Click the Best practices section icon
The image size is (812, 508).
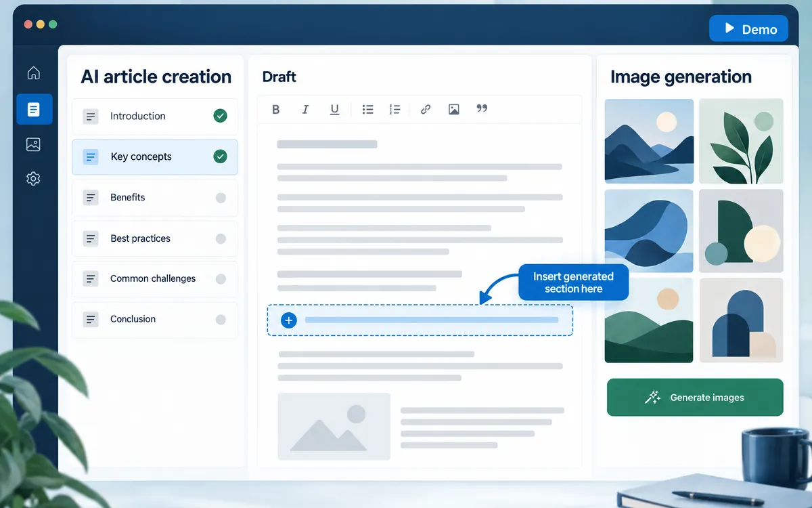90,238
